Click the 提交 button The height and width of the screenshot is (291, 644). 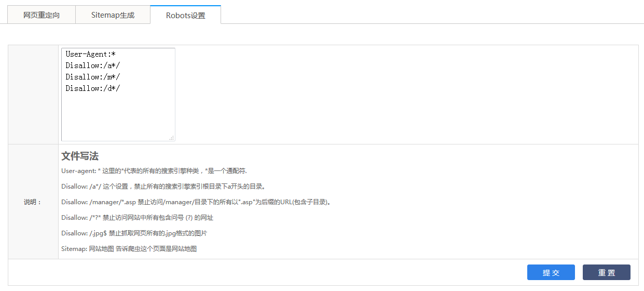coord(551,273)
